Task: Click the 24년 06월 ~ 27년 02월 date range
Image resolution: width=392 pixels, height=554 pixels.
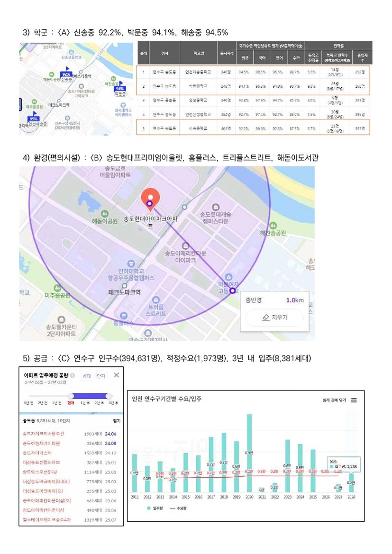Action: [x=45, y=382]
